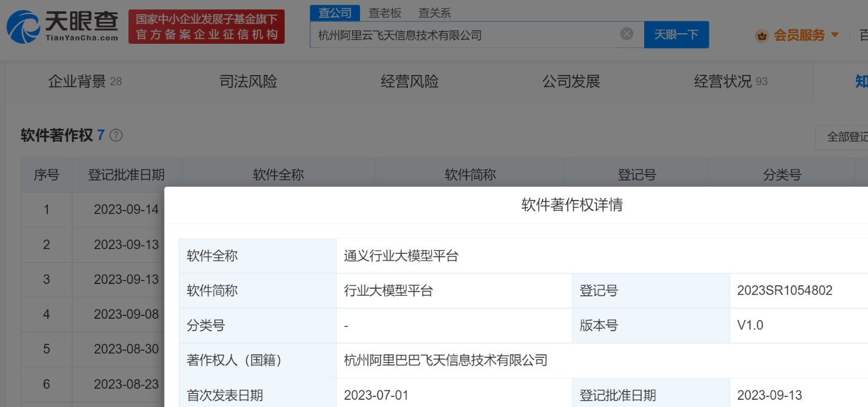Click the 首次发表日期 field label
Screen dimensions: 868x407
pyautogui.click(x=225, y=395)
